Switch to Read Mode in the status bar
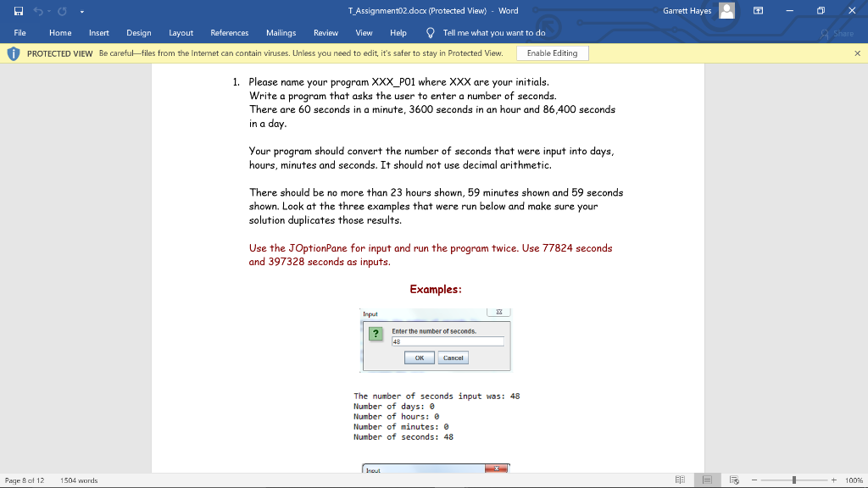The image size is (868, 488). tap(680, 480)
